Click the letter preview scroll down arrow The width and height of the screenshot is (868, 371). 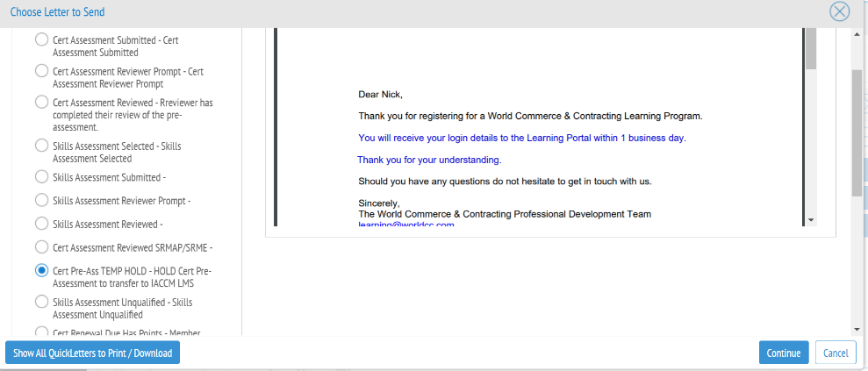[811, 219]
